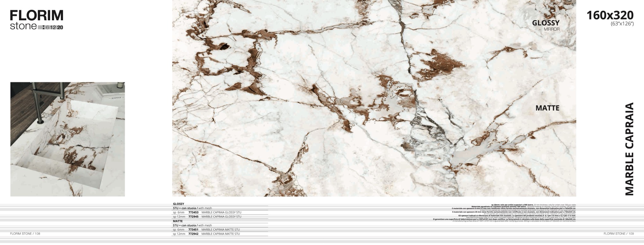This screenshot has width=644, height=245.
Task: Select the MATTE table section header
Action: point(178,221)
